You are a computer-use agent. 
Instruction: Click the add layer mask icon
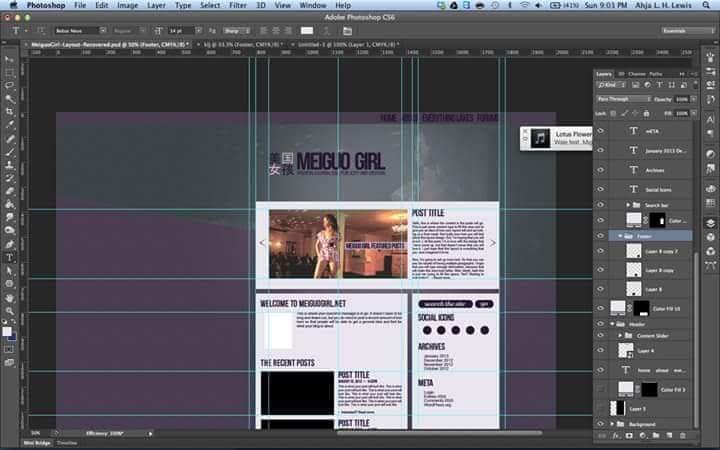[x=629, y=435]
